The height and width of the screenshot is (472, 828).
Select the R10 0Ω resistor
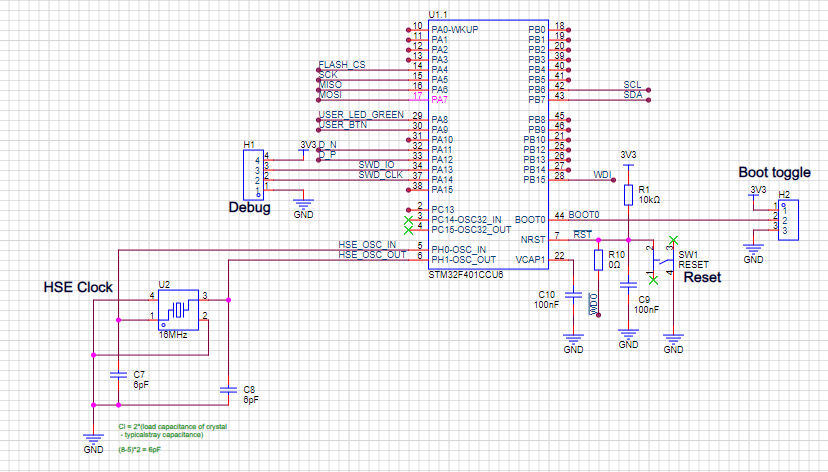(x=598, y=260)
